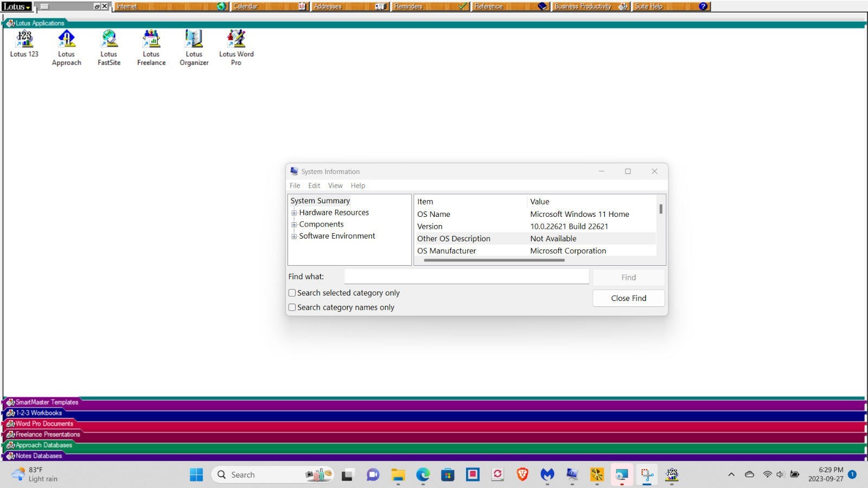The image size is (868, 488).
Task: Expand the Software Environment tree node
Action: point(294,236)
